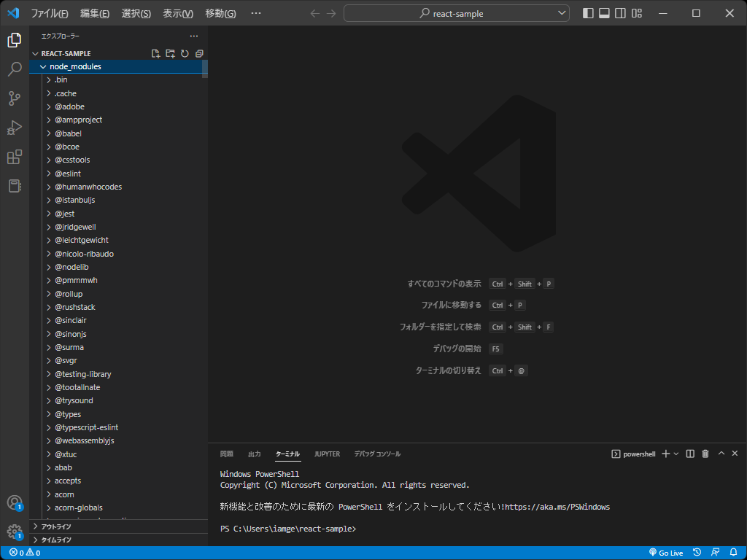The image size is (747, 560).
Task: Expand the .bin folder
Action: [x=119, y=80]
